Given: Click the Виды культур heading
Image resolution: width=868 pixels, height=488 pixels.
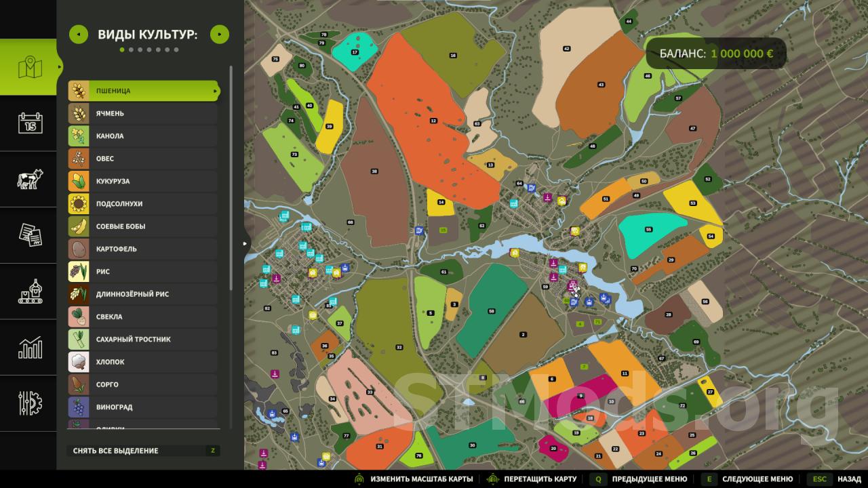Looking at the screenshot, I should [148, 34].
